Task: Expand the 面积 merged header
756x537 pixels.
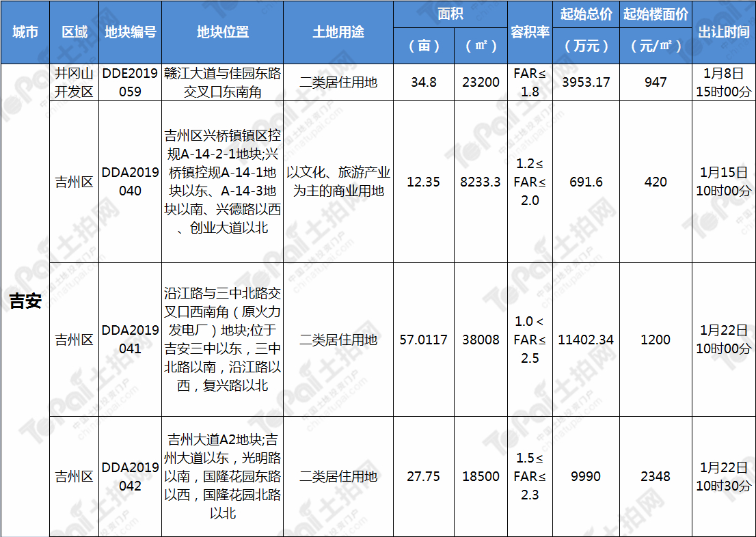Action: tap(450, 13)
